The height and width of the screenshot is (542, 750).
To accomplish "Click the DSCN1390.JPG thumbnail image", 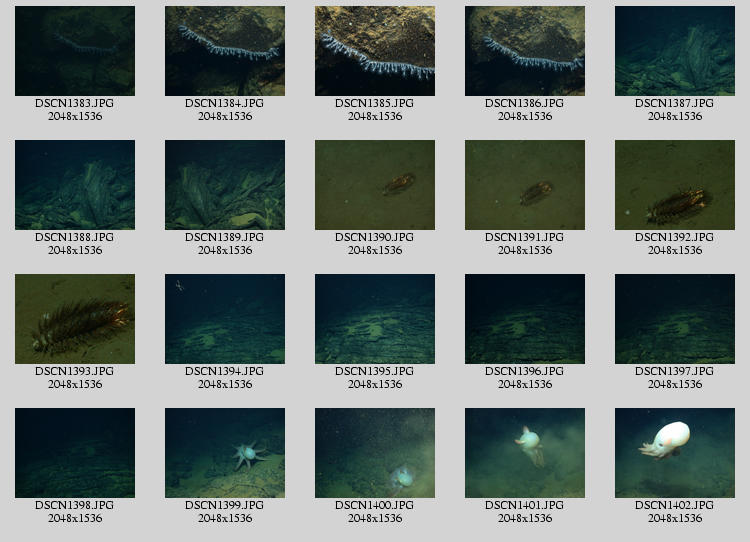I will 375,185.
